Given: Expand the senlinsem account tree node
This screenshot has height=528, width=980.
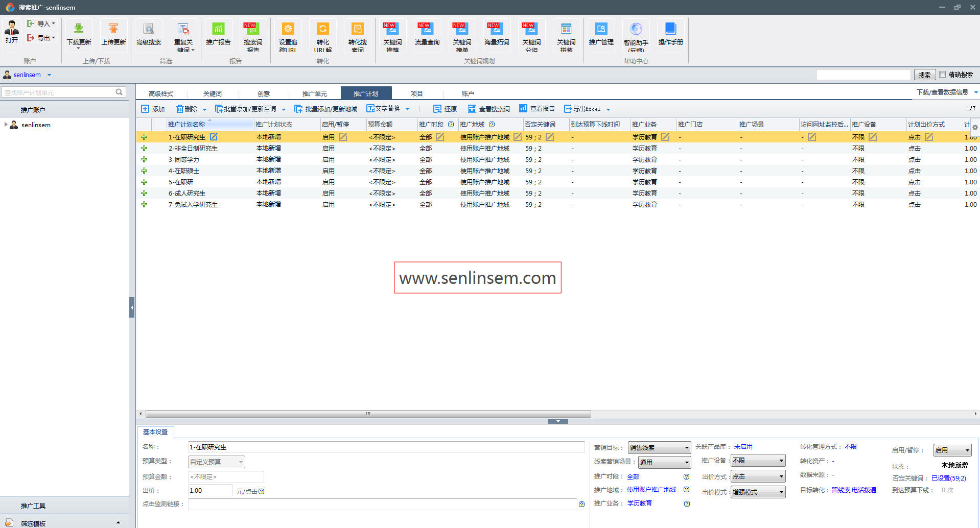Looking at the screenshot, I should point(6,125).
